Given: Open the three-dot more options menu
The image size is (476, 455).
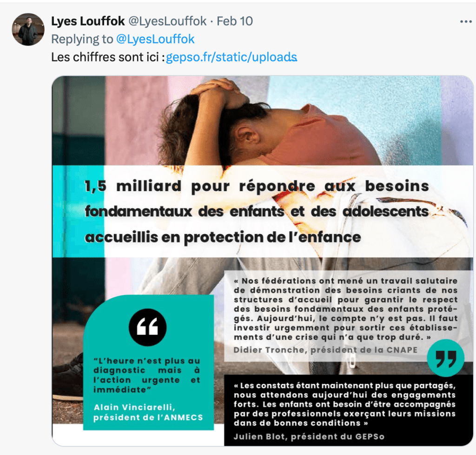Looking at the screenshot, I should click(x=466, y=21).
